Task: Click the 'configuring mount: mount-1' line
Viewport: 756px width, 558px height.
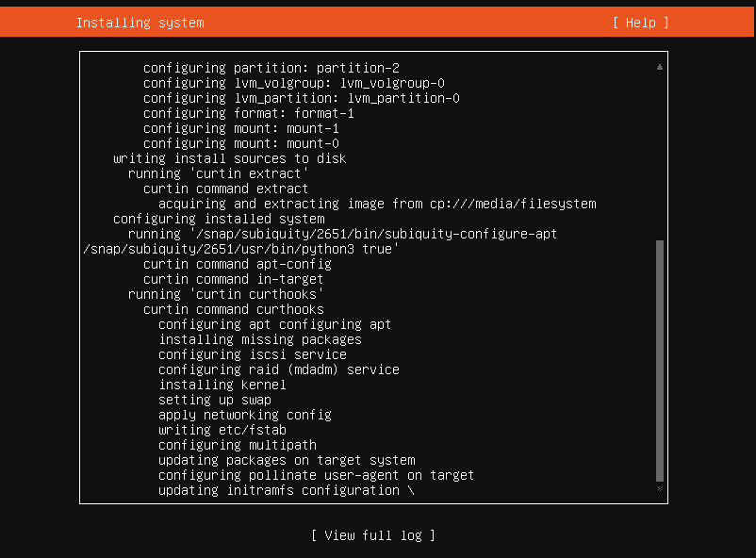Action: (240, 128)
